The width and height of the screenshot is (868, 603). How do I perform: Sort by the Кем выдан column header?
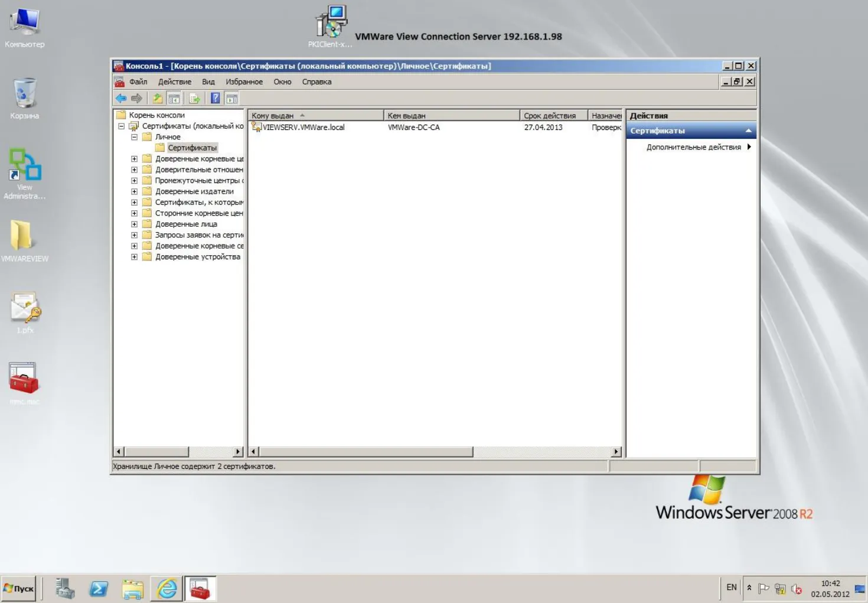pos(452,116)
